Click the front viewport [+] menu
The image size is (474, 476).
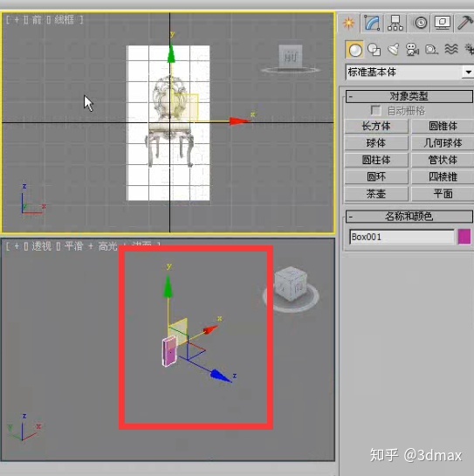coord(17,20)
